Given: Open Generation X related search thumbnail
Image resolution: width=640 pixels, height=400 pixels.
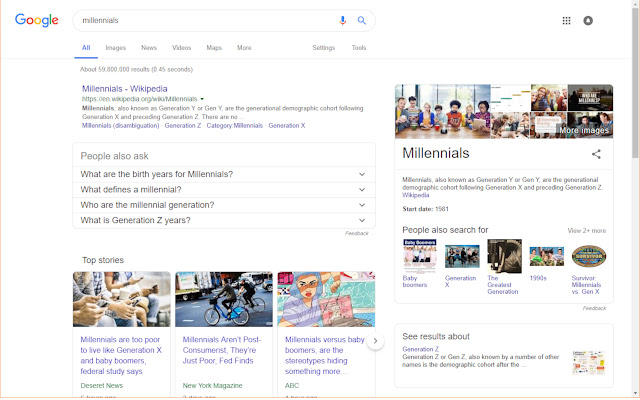Looking at the screenshot, I should pyautogui.click(x=462, y=256).
